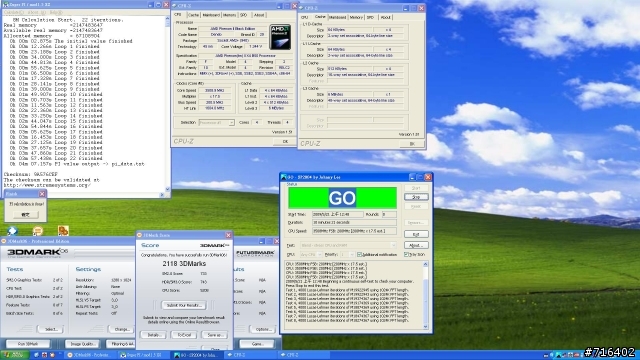Click Submit Your Results in 3DMark Score

coord(184,305)
